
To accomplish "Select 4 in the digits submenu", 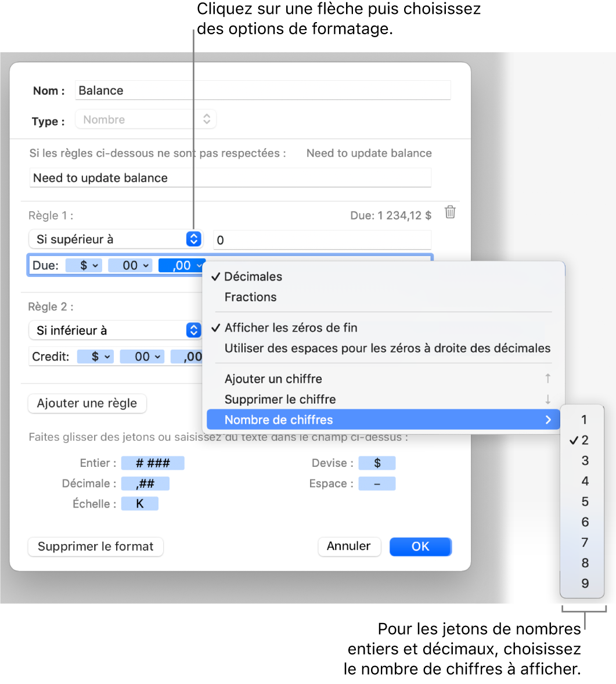I will 582,481.
